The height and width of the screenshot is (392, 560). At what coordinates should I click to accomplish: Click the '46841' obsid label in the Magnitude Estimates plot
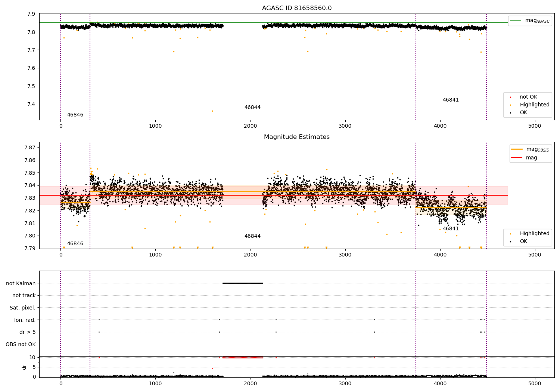click(451, 229)
